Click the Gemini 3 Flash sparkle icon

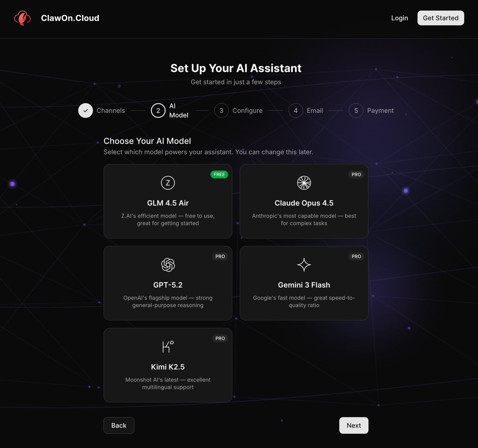click(x=304, y=265)
